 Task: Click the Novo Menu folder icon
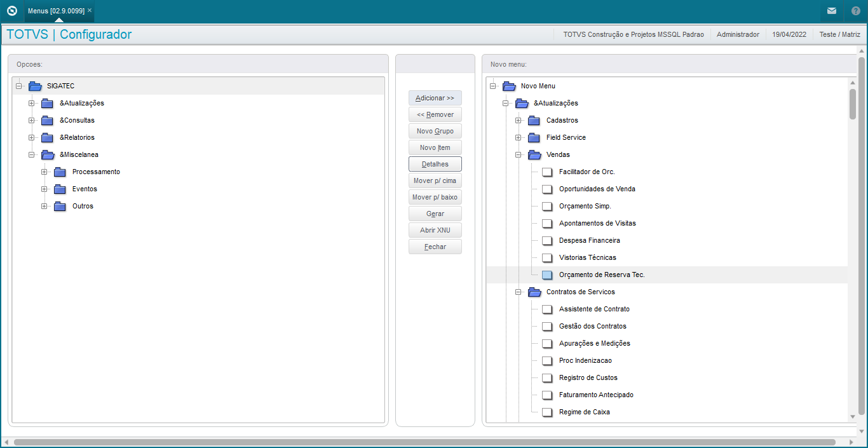pos(509,86)
